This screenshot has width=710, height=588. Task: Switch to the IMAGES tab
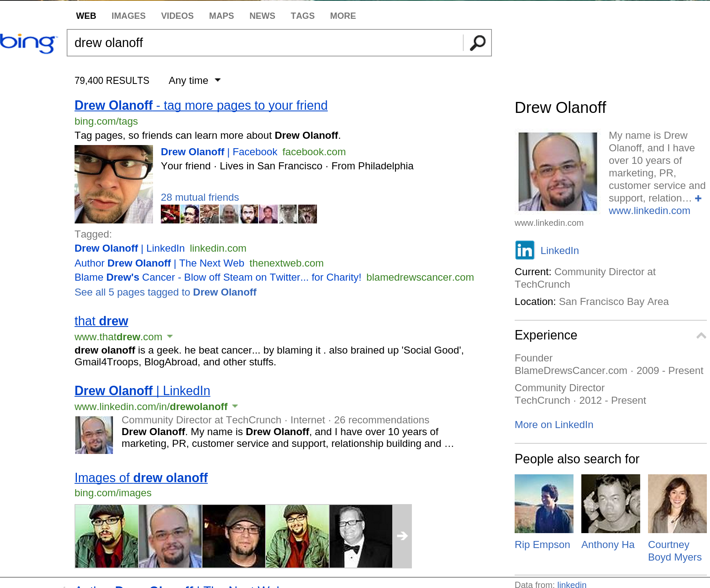[x=128, y=16]
